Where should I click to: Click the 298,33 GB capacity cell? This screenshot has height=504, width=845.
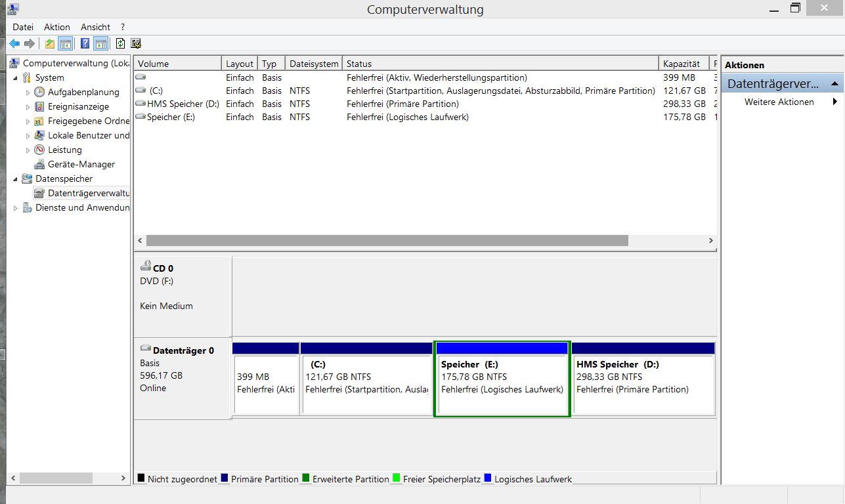tap(684, 104)
